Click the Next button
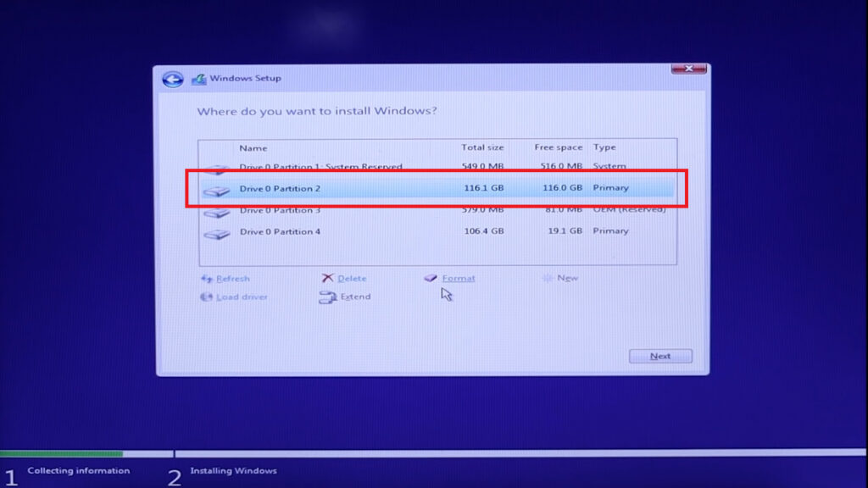This screenshot has height=488, width=868. (660, 356)
